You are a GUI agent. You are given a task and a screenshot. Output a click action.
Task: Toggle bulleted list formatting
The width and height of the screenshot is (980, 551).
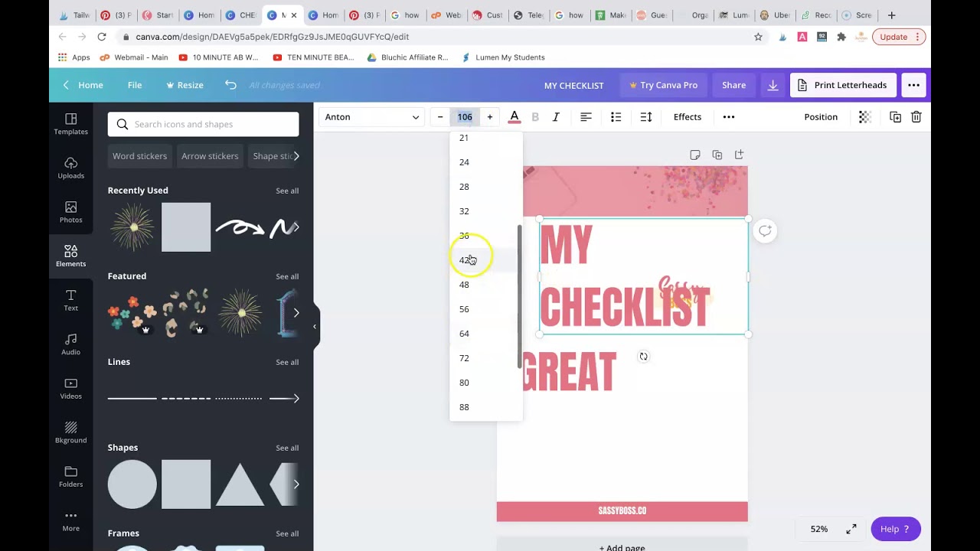[616, 117]
